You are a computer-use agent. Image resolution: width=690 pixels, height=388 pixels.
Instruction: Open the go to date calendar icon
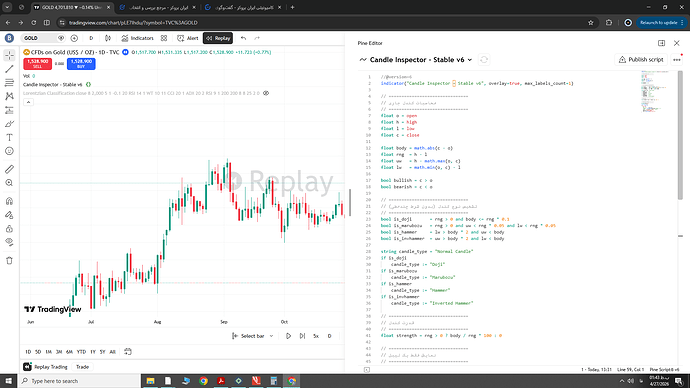[x=128, y=351]
